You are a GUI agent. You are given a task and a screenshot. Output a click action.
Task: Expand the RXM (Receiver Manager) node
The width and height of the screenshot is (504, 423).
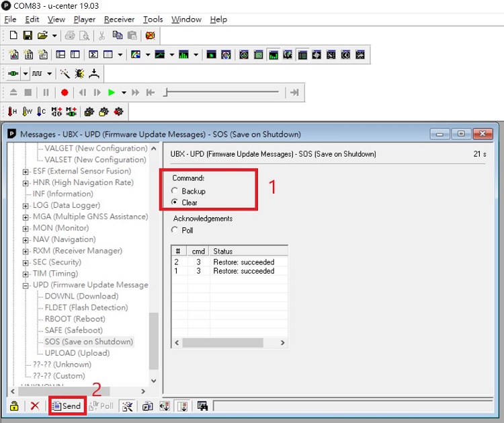click(26, 252)
